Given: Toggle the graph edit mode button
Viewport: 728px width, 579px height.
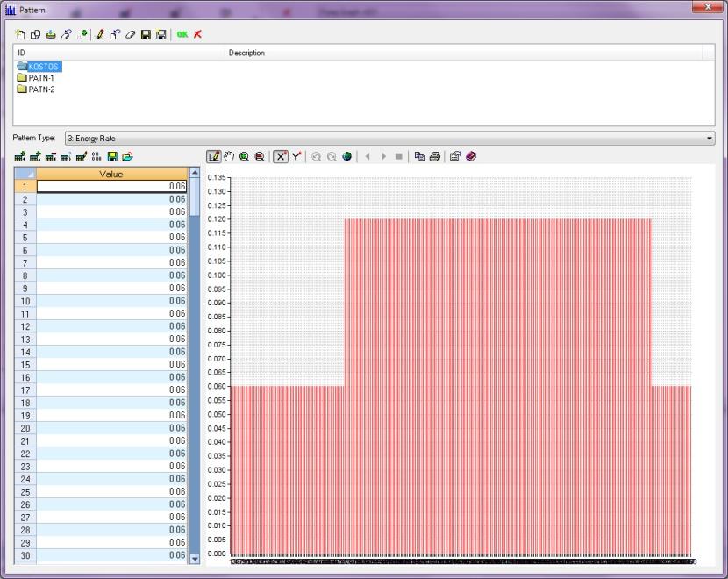Looking at the screenshot, I should [x=213, y=156].
